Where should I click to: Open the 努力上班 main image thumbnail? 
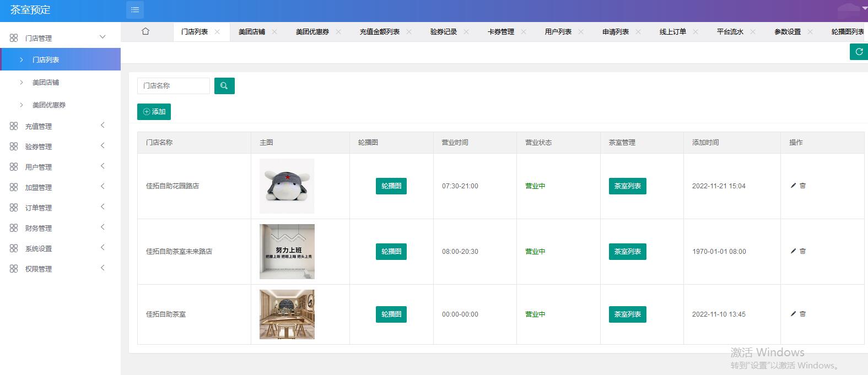click(x=287, y=252)
